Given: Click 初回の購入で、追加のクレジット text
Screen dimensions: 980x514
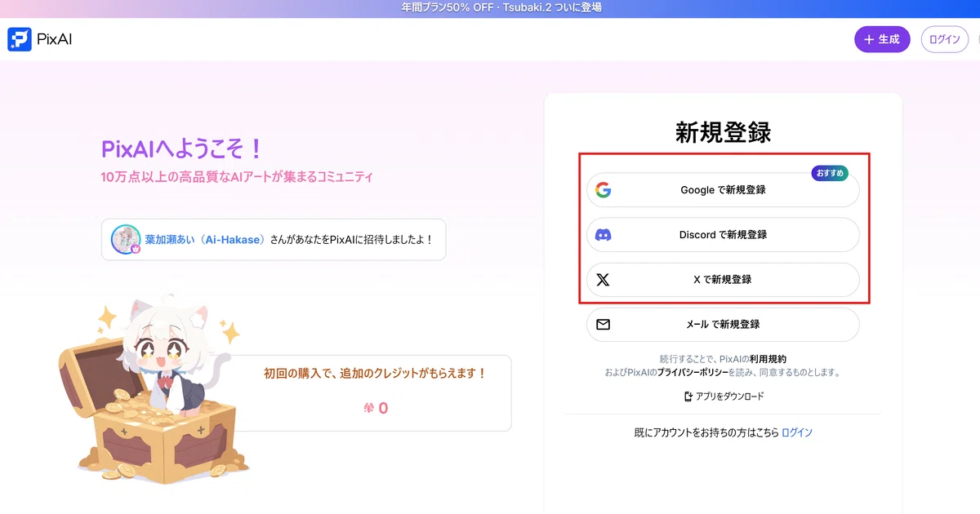Looking at the screenshot, I should pos(375,374).
